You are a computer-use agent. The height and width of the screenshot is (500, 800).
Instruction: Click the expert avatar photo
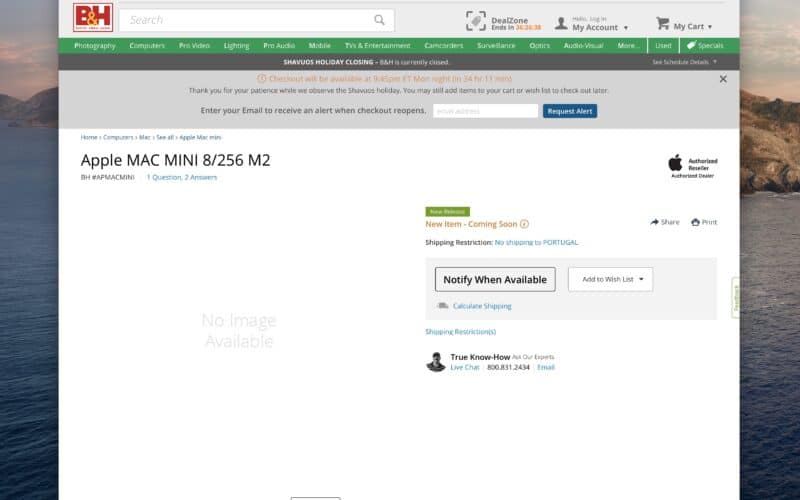(436, 362)
